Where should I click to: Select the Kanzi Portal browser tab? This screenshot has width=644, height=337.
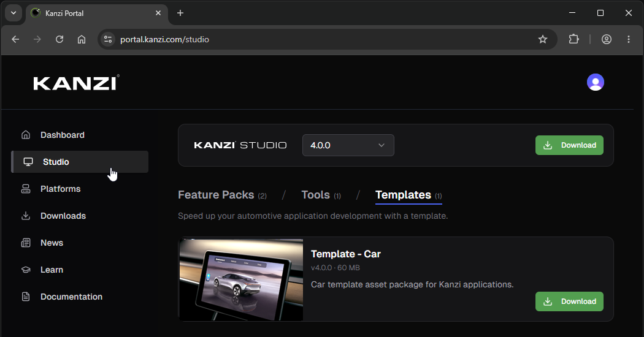tap(96, 13)
